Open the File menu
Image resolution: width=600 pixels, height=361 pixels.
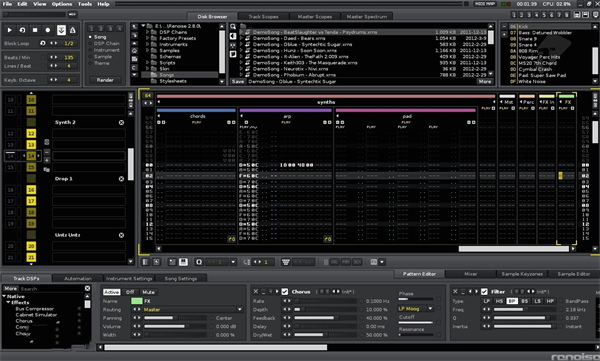click(7, 4)
